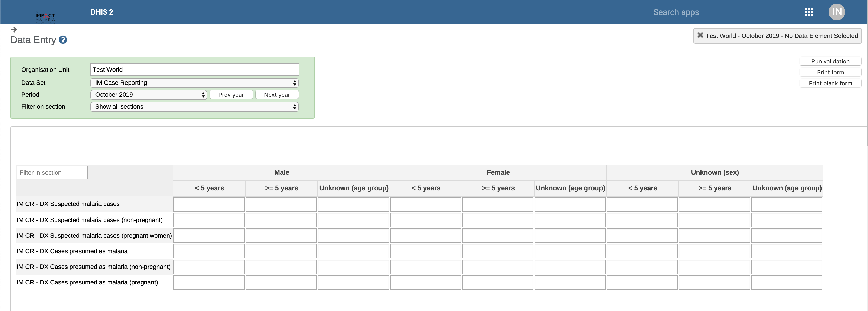Click the DHIS 2 title link
Image resolution: width=868 pixels, height=311 pixels.
click(102, 12)
